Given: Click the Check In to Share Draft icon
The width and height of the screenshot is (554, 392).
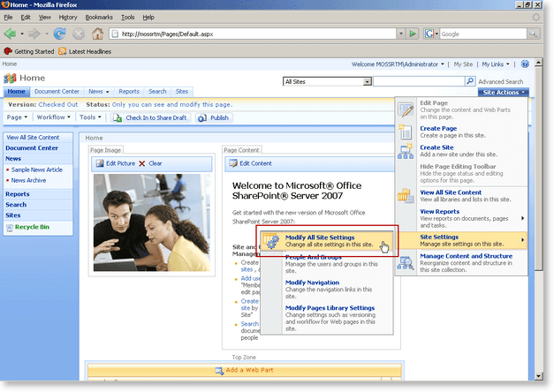Looking at the screenshot, I should coord(118,117).
